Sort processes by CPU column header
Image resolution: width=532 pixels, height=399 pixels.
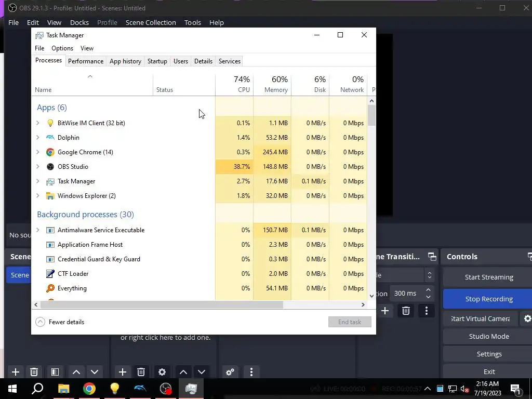pyautogui.click(x=234, y=84)
